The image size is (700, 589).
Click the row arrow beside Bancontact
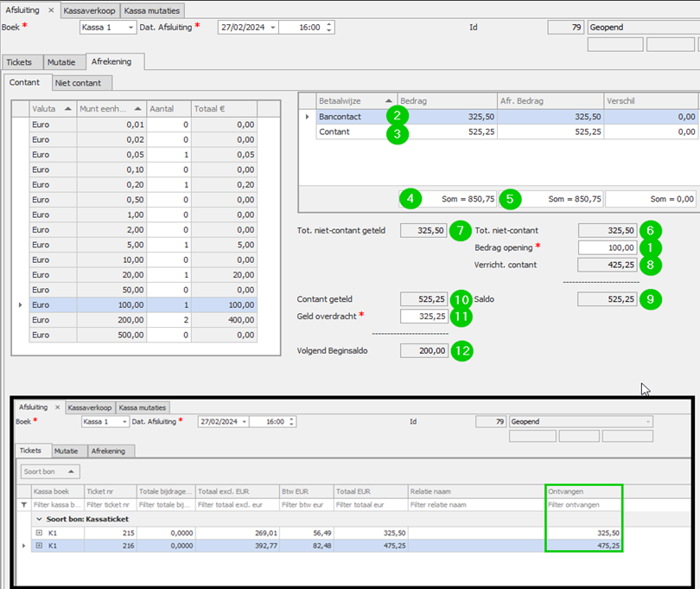click(307, 117)
